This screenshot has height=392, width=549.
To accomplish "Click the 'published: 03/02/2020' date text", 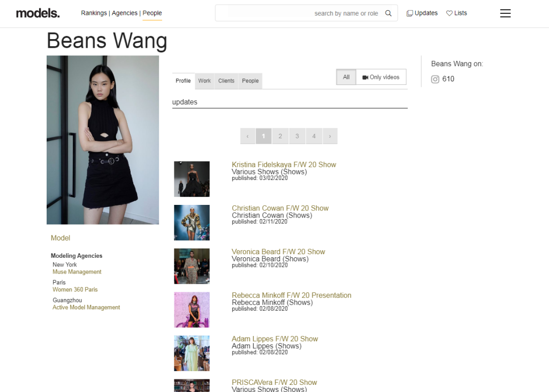I will [260, 178].
